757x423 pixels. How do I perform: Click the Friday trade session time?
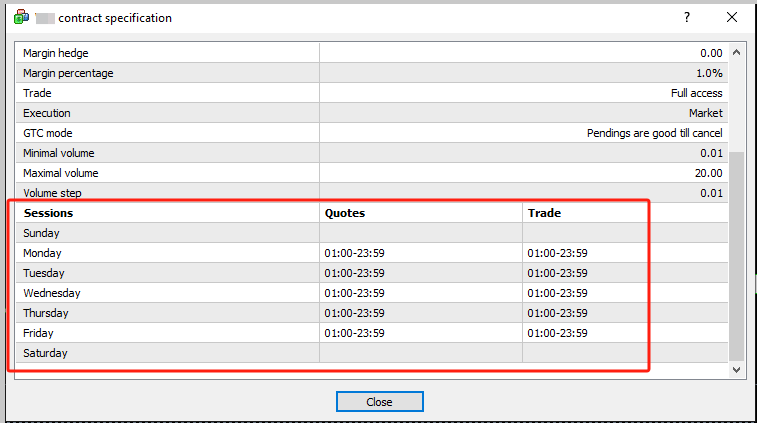(x=557, y=333)
